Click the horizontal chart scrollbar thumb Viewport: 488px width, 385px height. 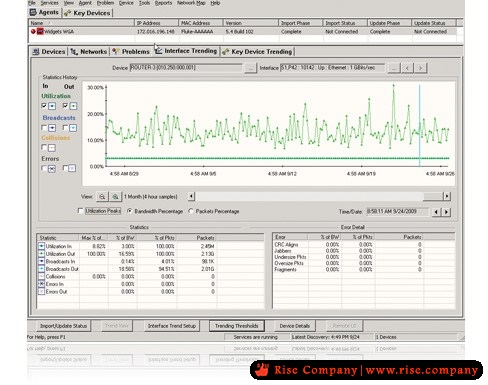(433, 196)
